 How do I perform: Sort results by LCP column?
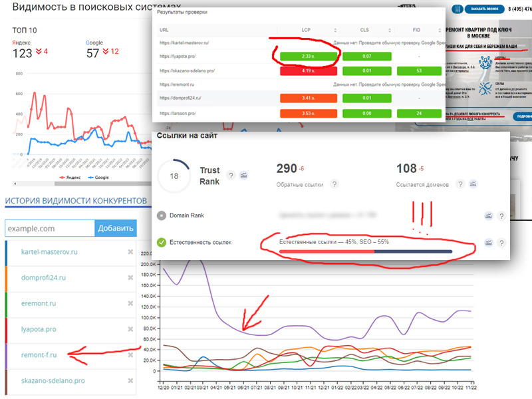(335, 30)
